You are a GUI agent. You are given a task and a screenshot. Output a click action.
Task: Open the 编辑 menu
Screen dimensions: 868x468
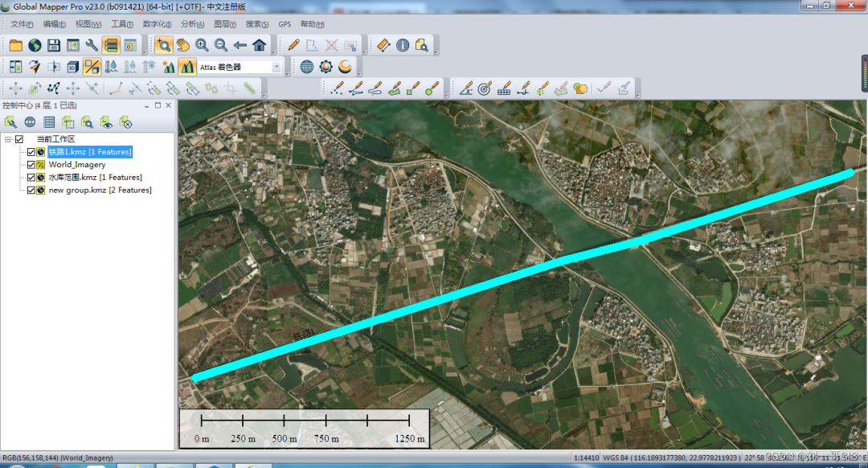click(x=55, y=24)
